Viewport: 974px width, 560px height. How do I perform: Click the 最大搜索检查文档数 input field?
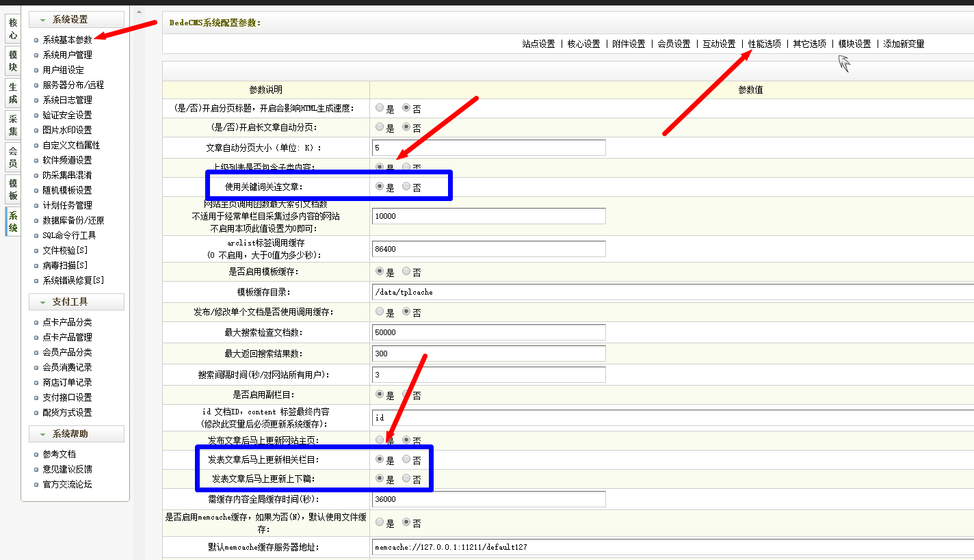[489, 332]
